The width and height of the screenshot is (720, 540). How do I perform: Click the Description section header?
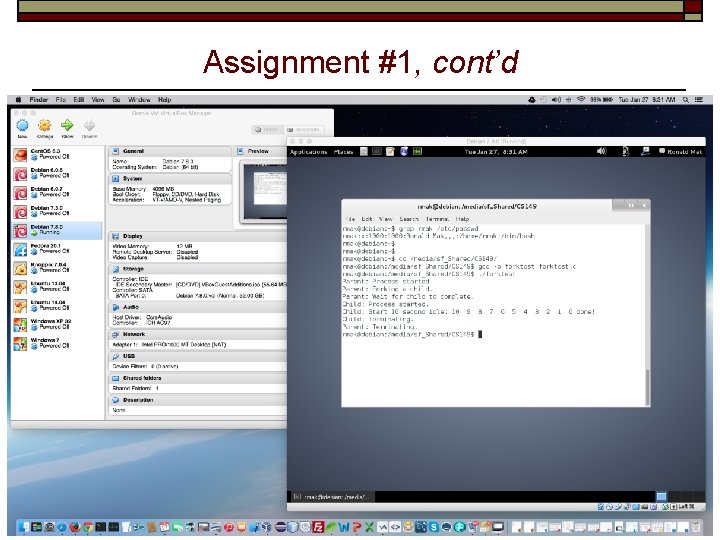coord(197,400)
